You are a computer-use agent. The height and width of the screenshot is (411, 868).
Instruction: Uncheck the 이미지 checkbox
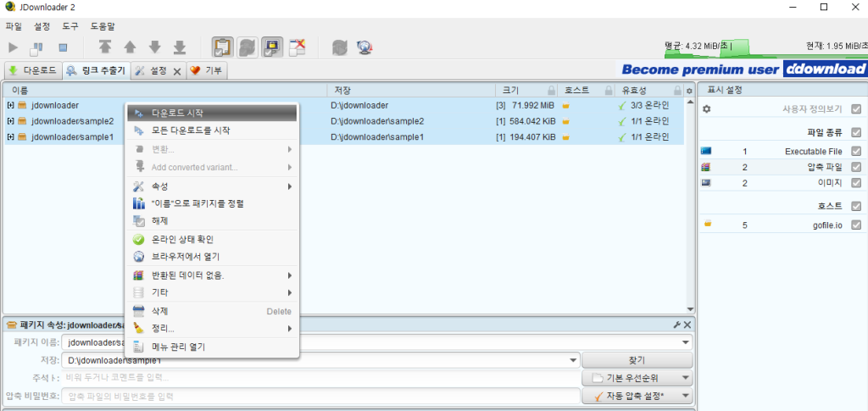pyautogui.click(x=856, y=182)
